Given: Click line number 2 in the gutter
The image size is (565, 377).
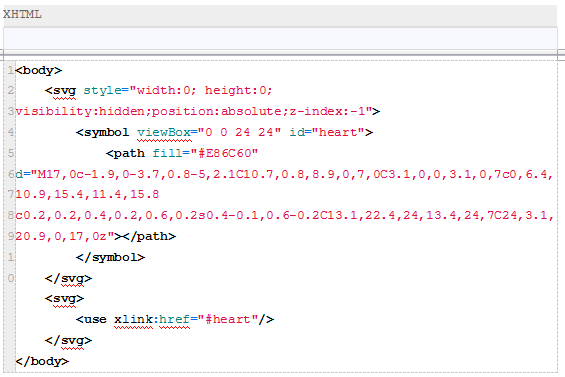Looking at the screenshot, I should tap(11, 90).
